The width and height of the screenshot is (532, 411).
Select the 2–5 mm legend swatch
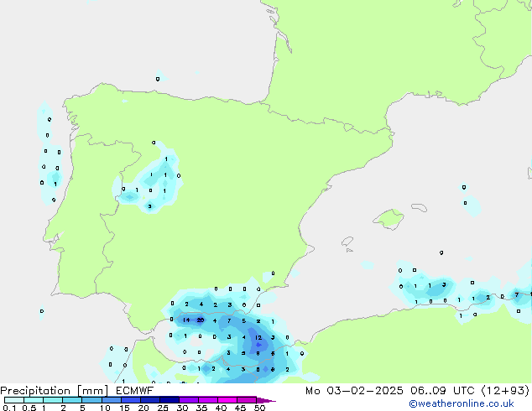[x=72, y=400]
